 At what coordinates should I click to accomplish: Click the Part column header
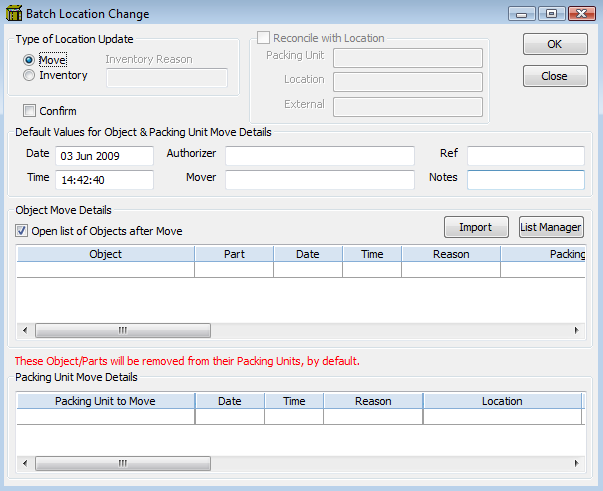point(234,254)
